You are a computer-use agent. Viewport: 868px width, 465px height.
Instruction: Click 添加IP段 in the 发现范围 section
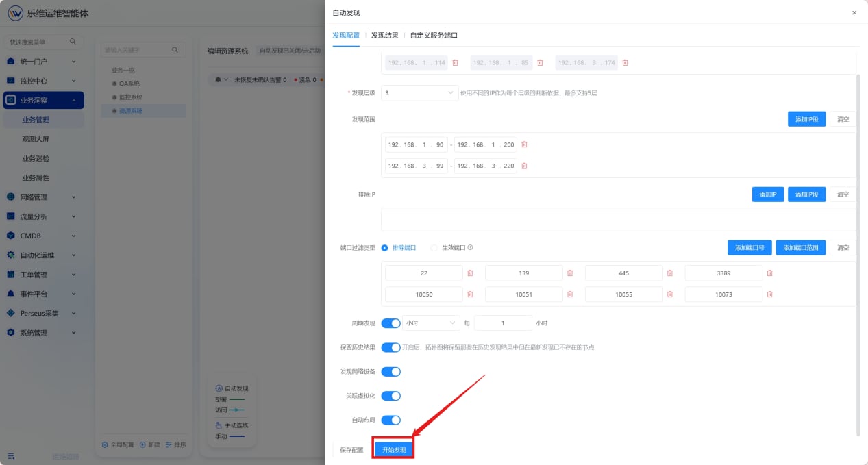pos(806,119)
